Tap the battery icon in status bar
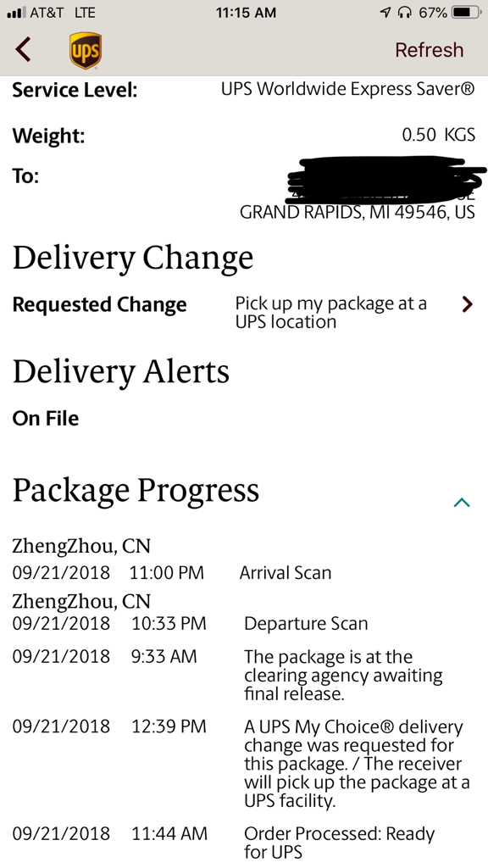This screenshot has width=488, height=868. coord(467,12)
